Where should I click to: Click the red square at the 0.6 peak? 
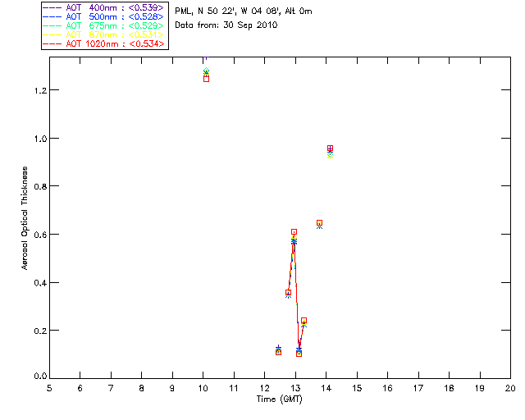[x=294, y=232]
